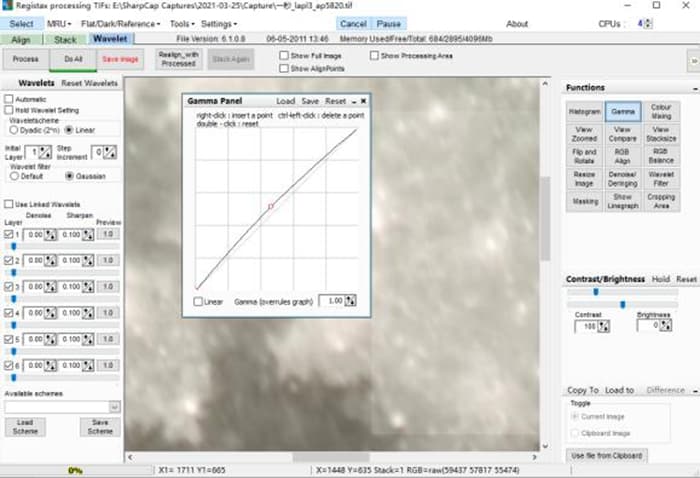Open the RGB Align tool
The height and width of the screenshot is (478, 700).
click(x=622, y=157)
